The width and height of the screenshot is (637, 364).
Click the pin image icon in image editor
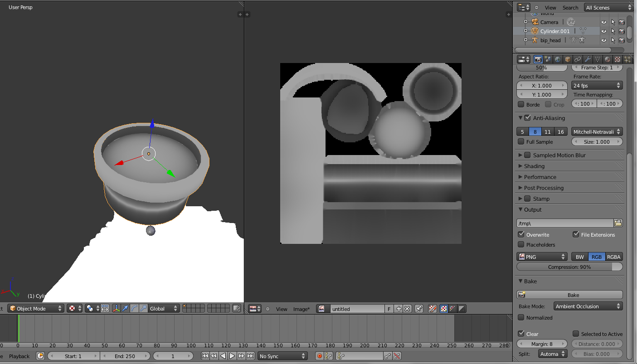point(419,309)
